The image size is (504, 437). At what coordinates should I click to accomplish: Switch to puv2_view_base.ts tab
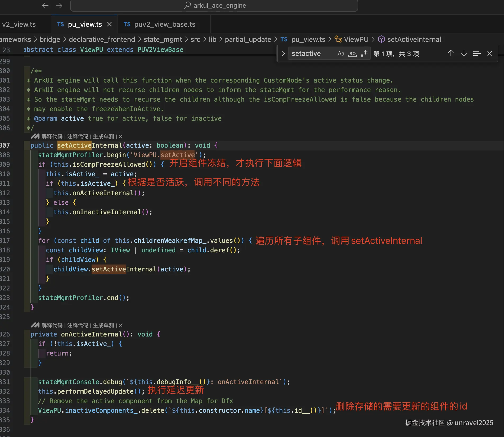pos(164,24)
